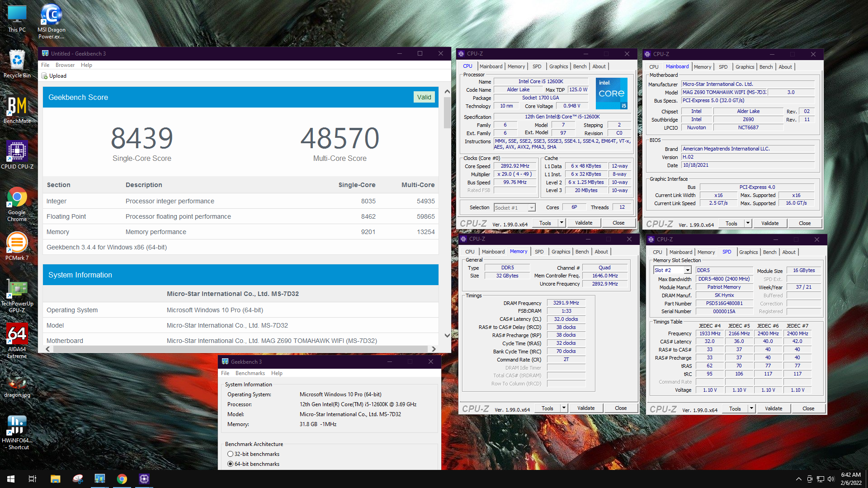Click the red-capped icon in taskbar
868x488 pixels.
click(x=78, y=479)
